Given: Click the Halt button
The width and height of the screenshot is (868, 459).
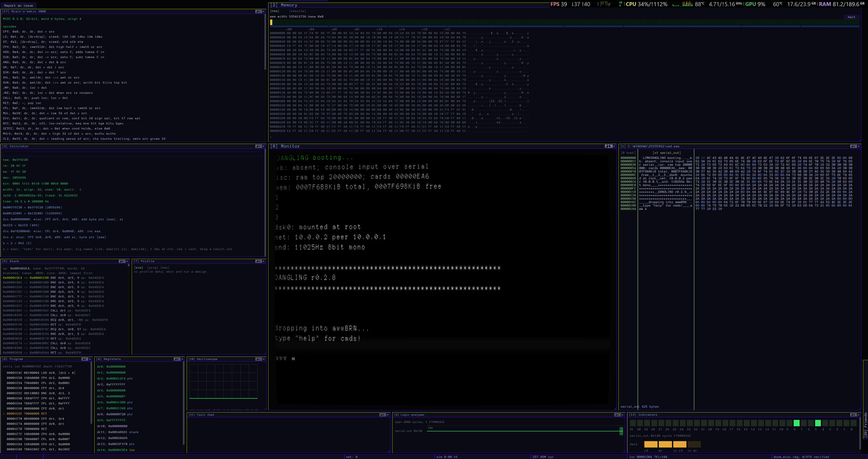Looking at the screenshot, I should (x=851, y=17).
